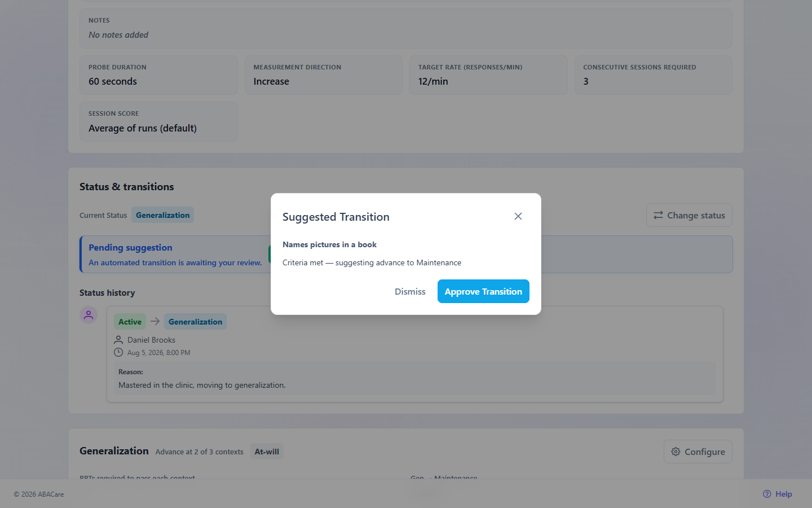Viewport: 812px width, 508px height.
Task: Click the Status & transitions heading
Action: pyautogui.click(x=127, y=187)
